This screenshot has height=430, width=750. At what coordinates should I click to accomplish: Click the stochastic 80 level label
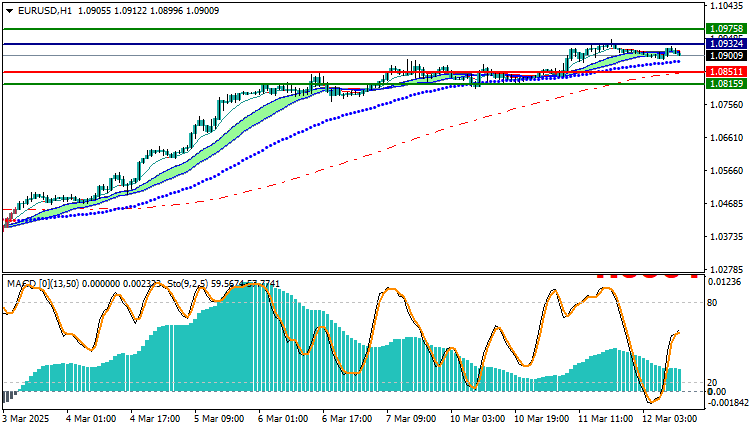click(712, 303)
